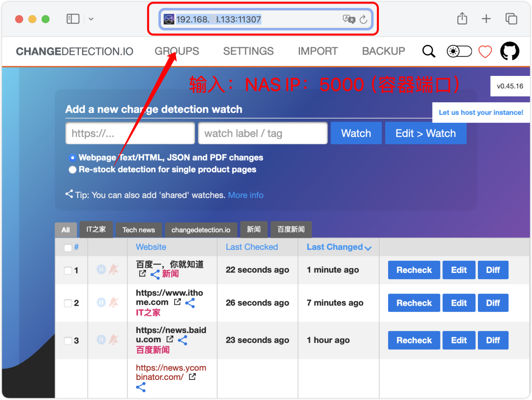Open the Safari sidebar icon
Viewport: 532px width, 400px height.
point(73,18)
